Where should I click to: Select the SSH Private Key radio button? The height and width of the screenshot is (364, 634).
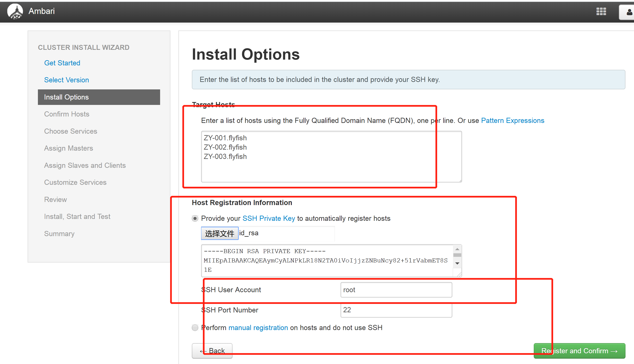coord(195,218)
